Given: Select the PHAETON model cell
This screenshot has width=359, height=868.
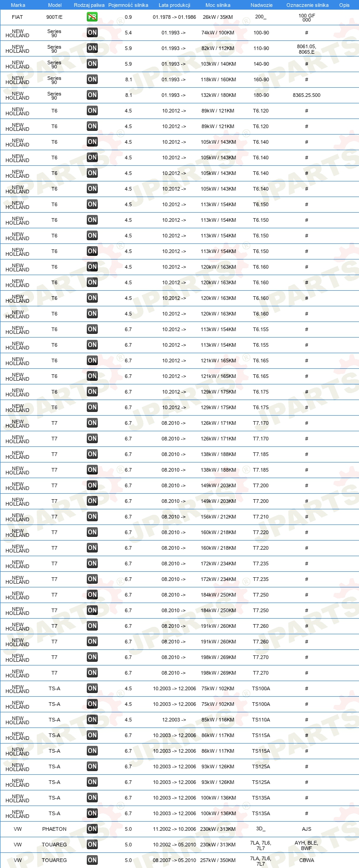Looking at the screenshot, I should click(x=54, y=829).
